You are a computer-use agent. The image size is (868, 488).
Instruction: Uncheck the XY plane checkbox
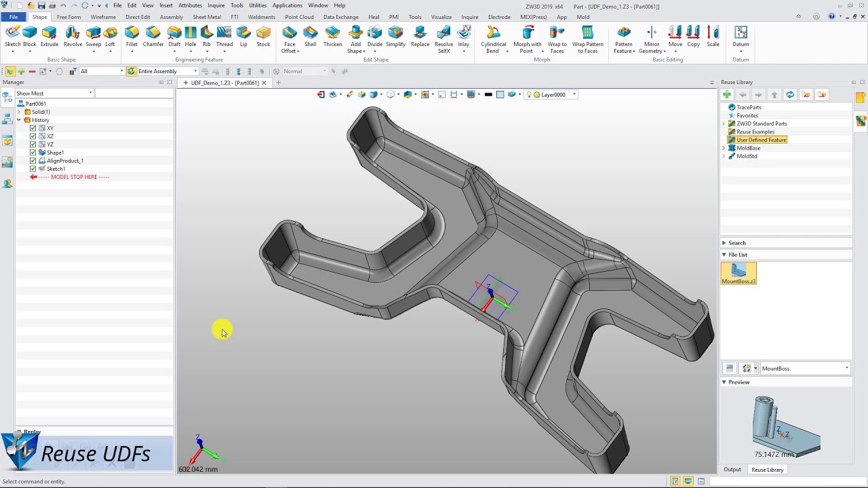click(x=33, y=128)
